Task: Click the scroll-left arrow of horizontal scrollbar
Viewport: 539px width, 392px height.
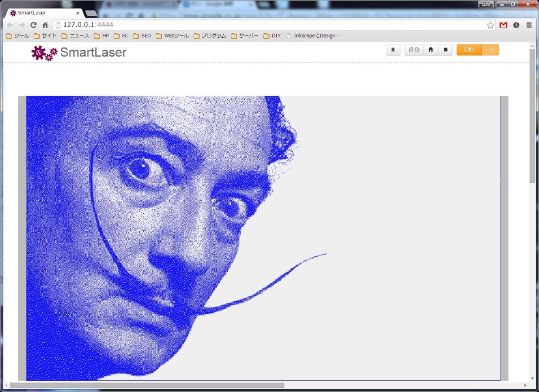Action: 6,385
